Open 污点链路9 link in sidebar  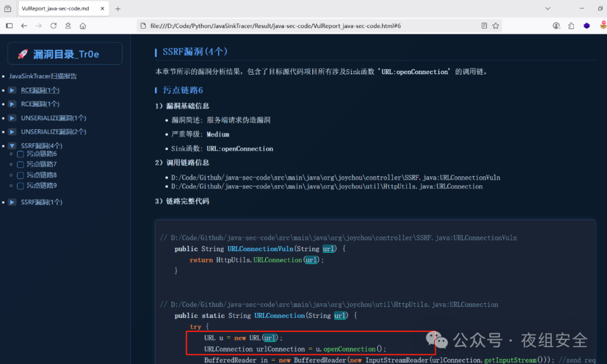click(42, 185)
